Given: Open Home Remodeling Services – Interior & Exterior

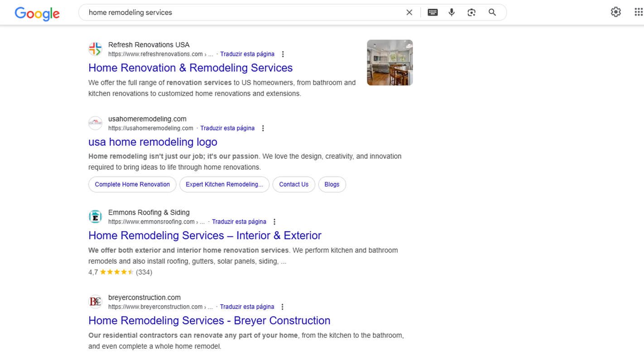Looking at the screenshot, I should pyautogui.click(x=205, y=236).
